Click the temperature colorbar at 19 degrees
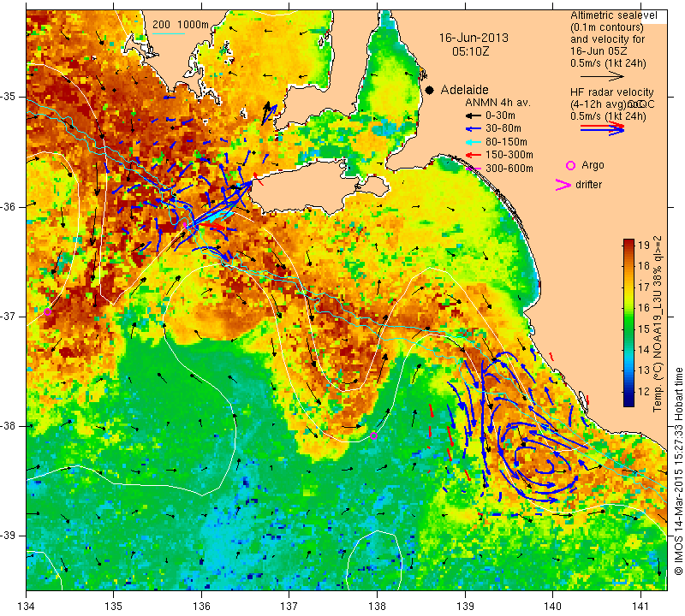The width and height of the screenshot is (685, 616). pos(628,245)
